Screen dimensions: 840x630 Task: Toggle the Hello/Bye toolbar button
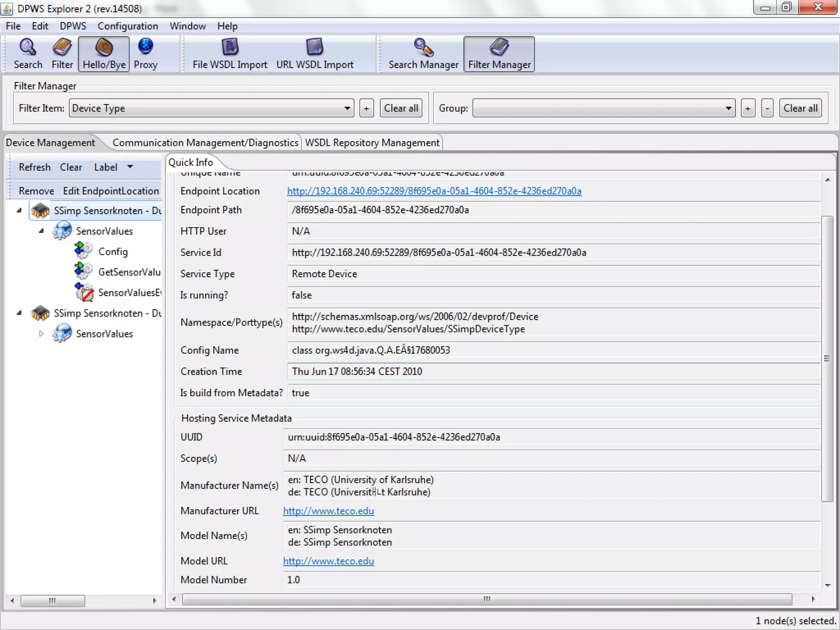(104, 54)
